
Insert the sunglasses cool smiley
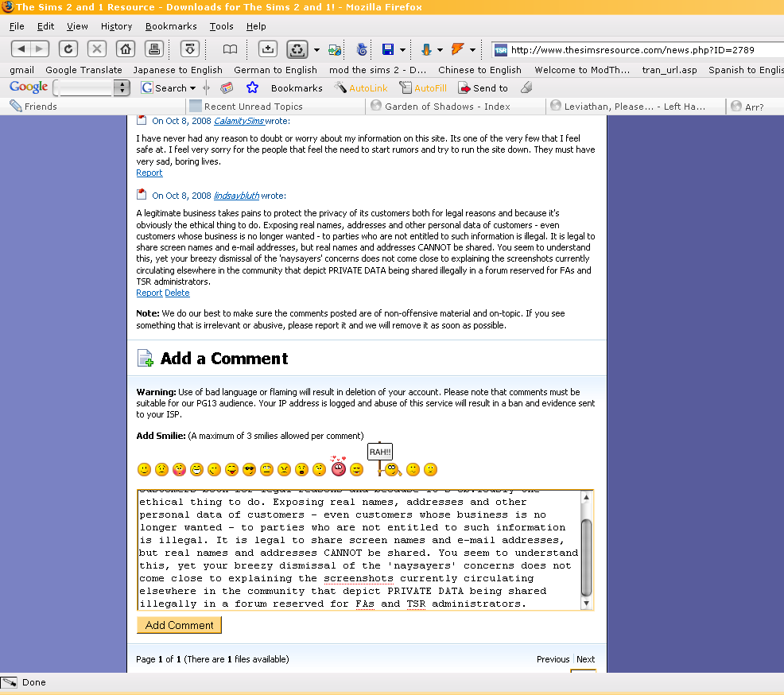[249, 469]
